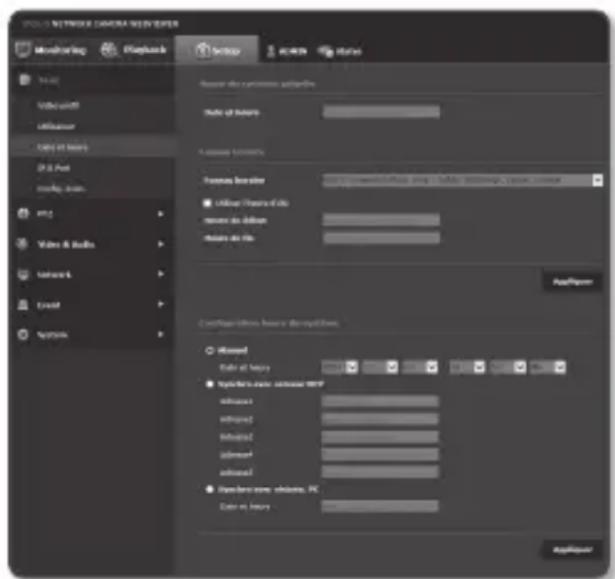Screen dimensions: 615x579
Task: Select the Manuel time setup radio button
Action: [206, 351]
